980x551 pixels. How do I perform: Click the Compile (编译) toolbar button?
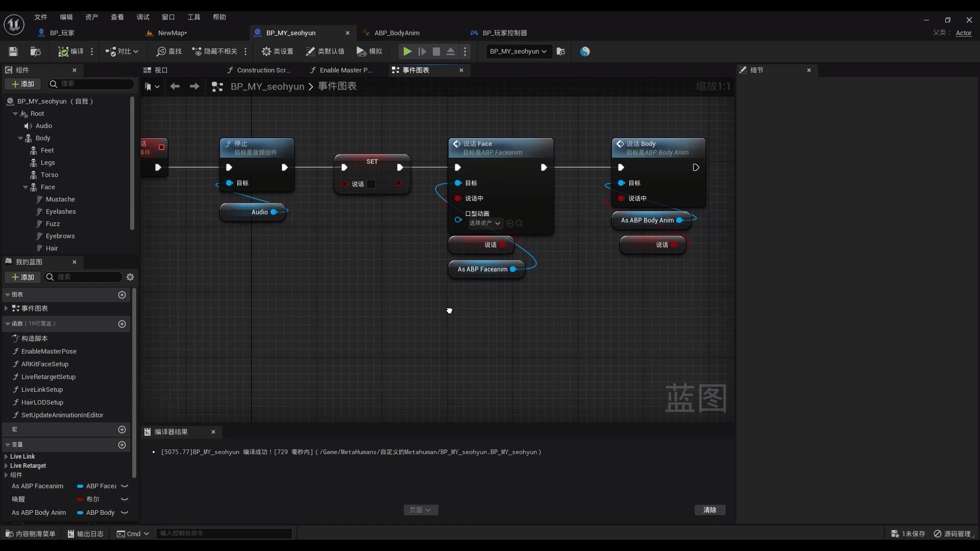click(71, 52)
